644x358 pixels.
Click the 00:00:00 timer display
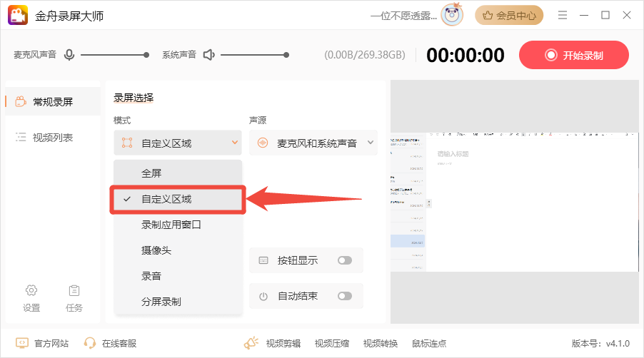click(466, 55)
